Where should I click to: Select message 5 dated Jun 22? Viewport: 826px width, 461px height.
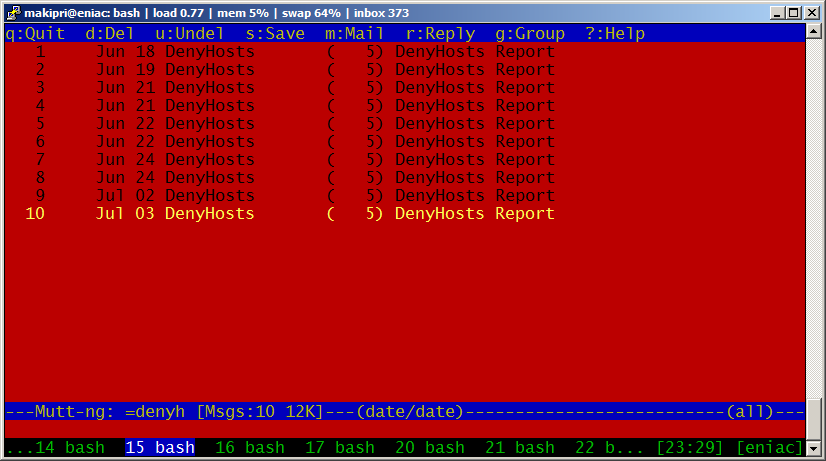click(405, 123)
